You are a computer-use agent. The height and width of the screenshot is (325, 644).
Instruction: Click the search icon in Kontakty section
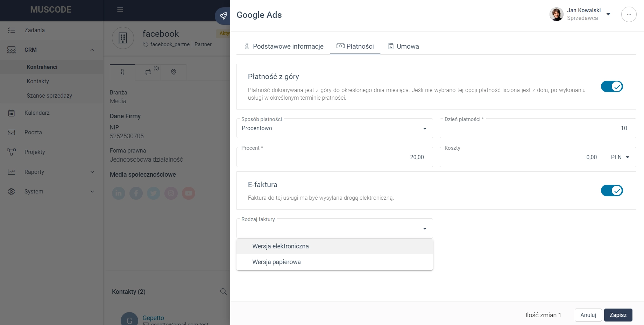223,291
